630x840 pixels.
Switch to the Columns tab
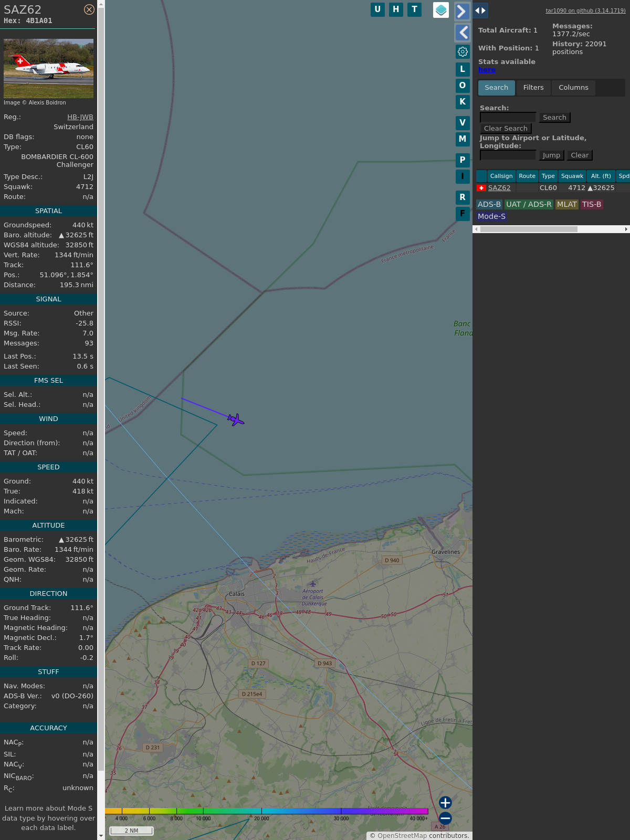[x=573, y=88]
